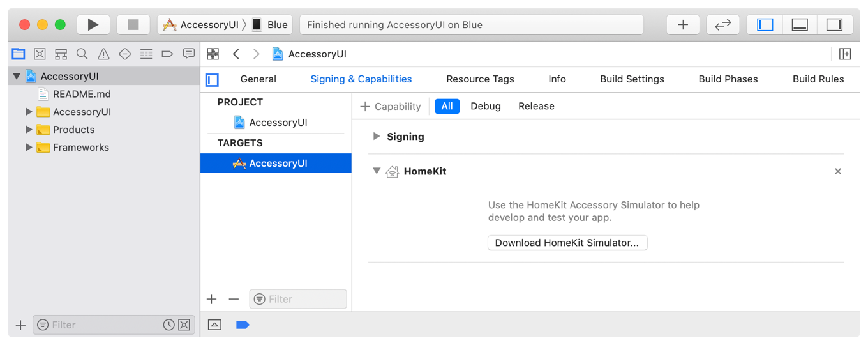Image resolution: width=868 pixels, height=345 pixels.
Task: Expand the Signing section
Action: [377, 136]
